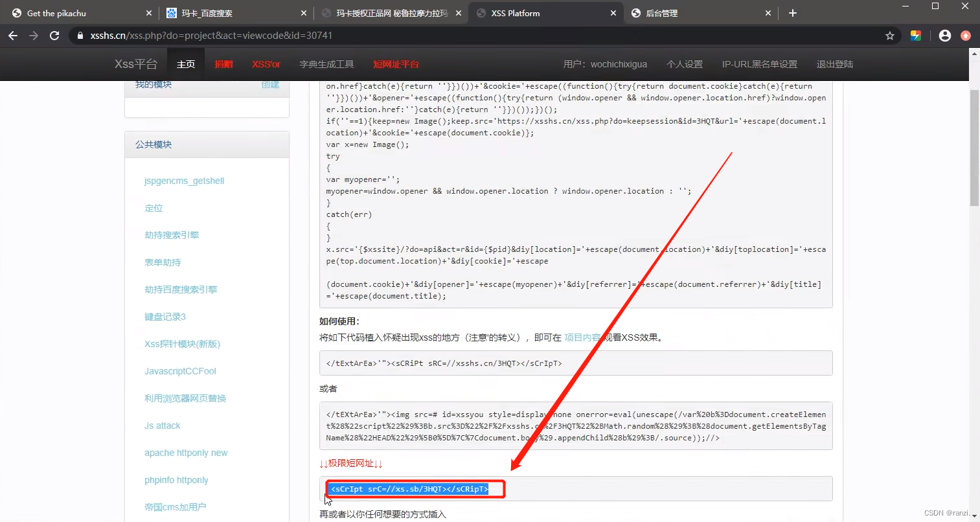Open the '键盘记录3' module
Screen dimensions: 980x522
165,317
